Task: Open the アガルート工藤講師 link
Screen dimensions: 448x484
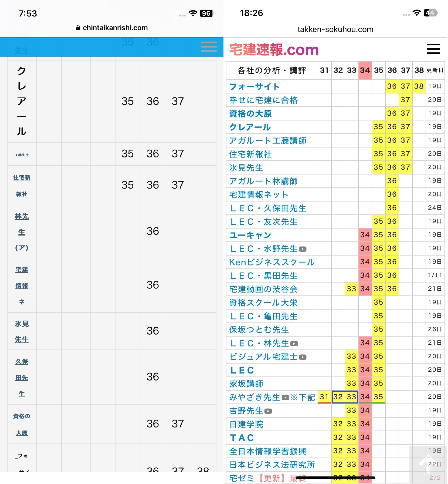Action: pyautogui.click(x=267, y=141)
